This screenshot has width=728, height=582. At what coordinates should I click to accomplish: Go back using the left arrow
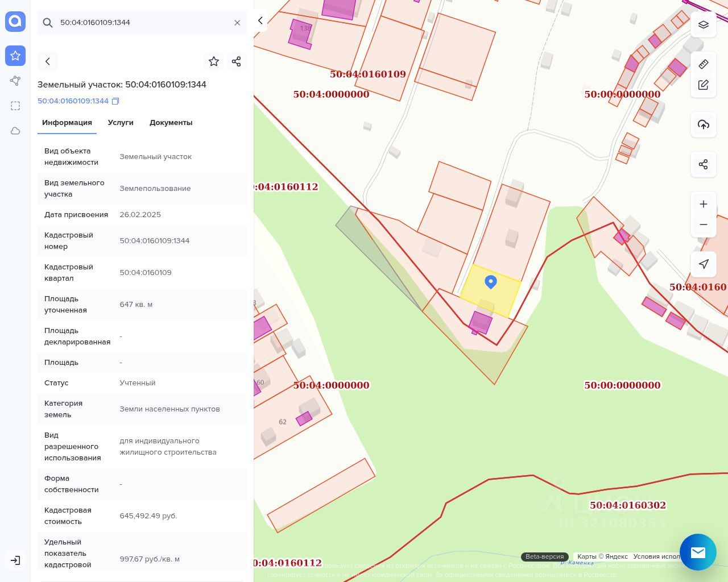[x=48, y=61]
